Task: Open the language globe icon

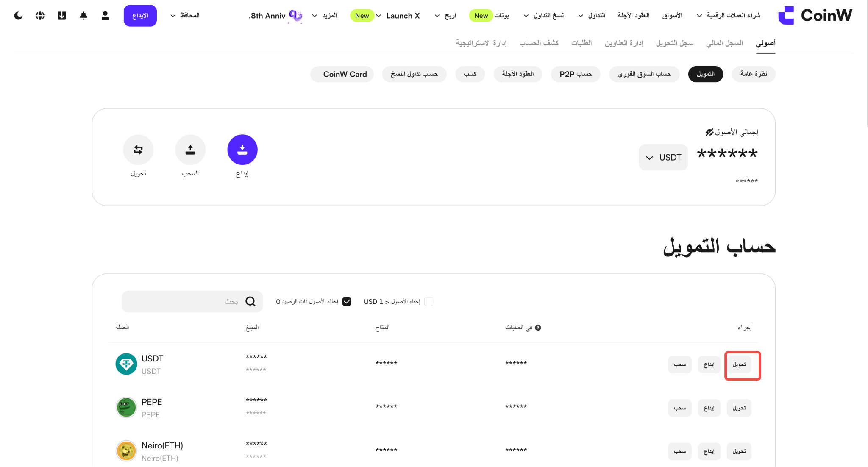Action: coord(40,16)
